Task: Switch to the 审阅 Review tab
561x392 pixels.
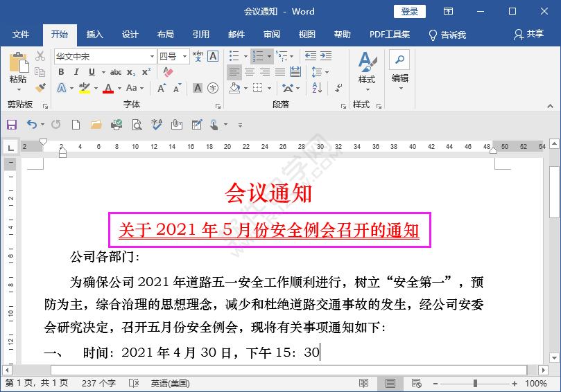Action: [272, 35]
